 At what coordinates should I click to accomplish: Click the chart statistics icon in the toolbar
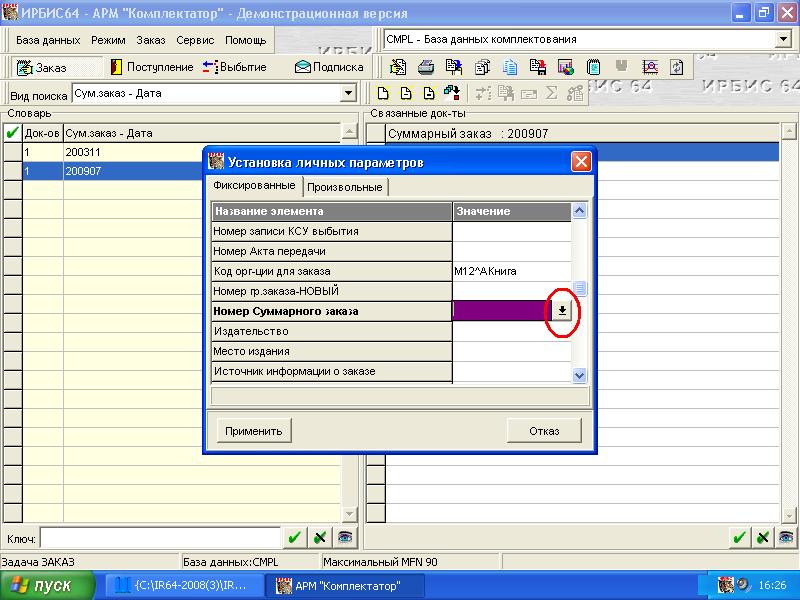click(566, 67)
